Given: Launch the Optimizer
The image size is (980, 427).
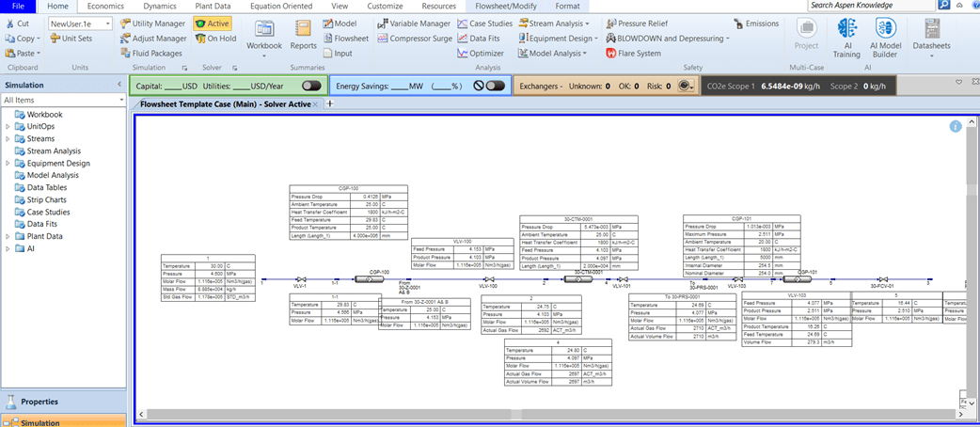Looking at the screenshot, I should point(480,54).
